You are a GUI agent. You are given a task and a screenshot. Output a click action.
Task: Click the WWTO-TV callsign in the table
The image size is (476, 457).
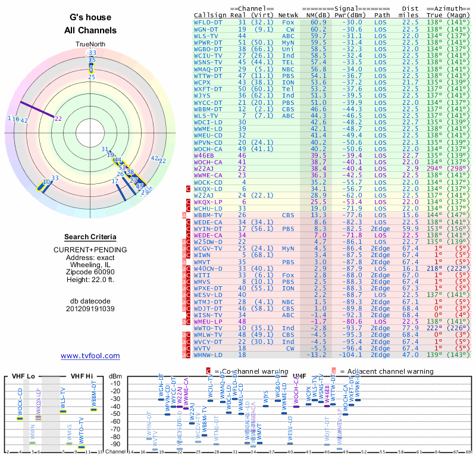click(x=208, y=328)
